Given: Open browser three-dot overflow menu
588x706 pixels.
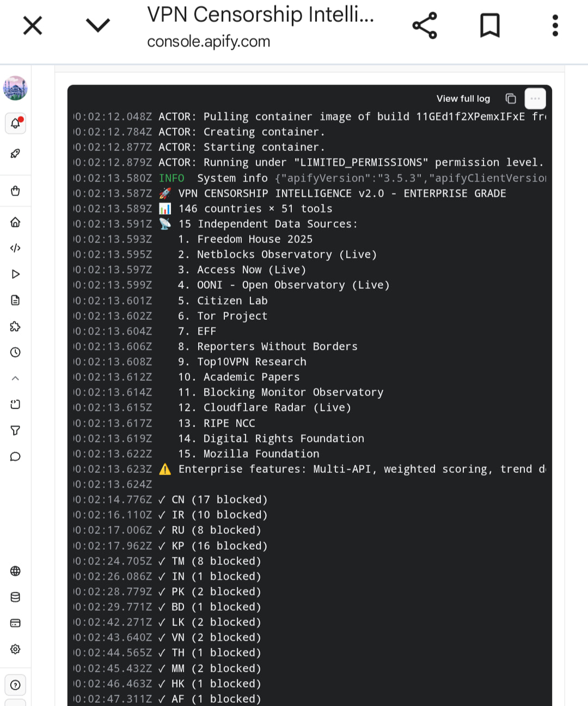Looking at the screenshot, I should click(x=555, y=25).
